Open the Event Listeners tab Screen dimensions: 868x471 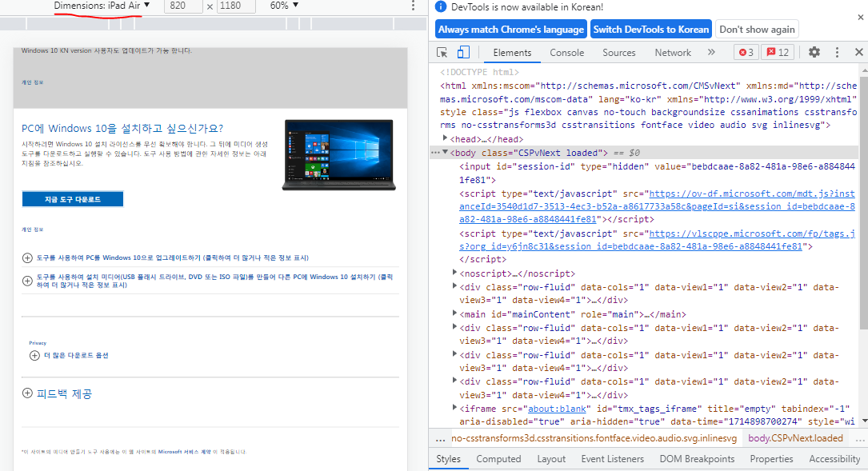click(x=612, y=459)
